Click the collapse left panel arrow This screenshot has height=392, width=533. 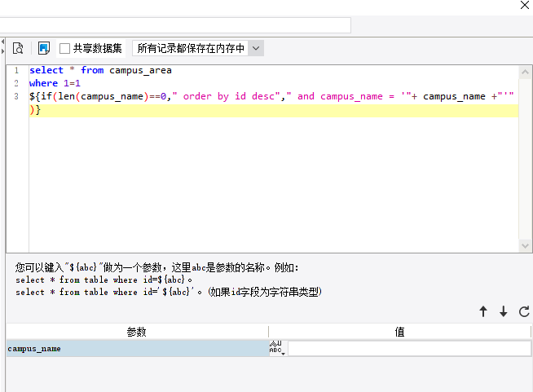click(2, 42)
